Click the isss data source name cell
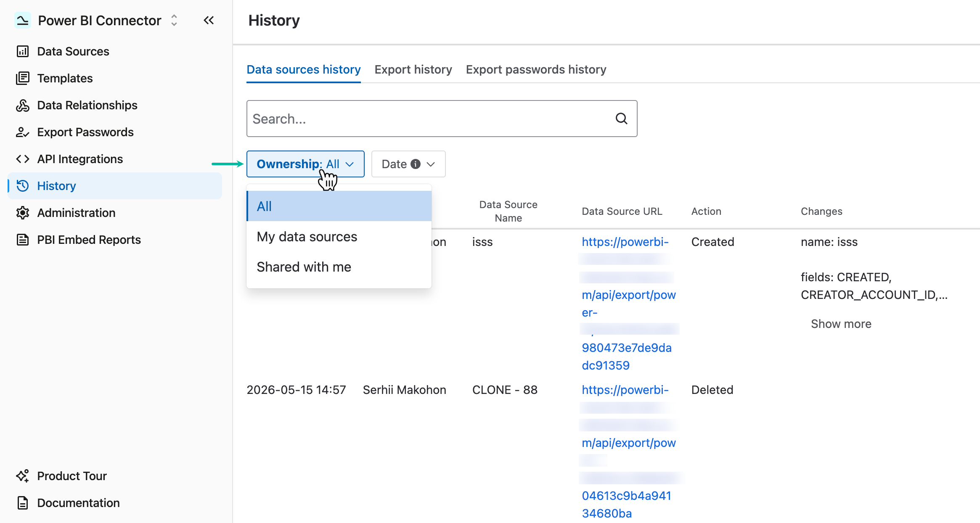Image resolution: width=980 pixels, height=523 pixels. coord(482,242)
